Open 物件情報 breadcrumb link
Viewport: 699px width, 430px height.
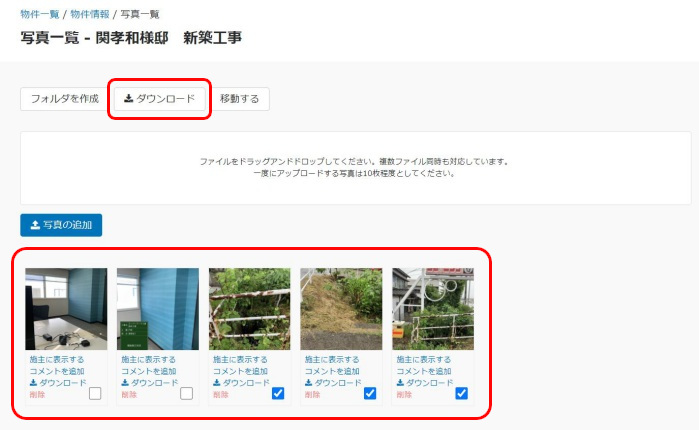coord(90,14)
